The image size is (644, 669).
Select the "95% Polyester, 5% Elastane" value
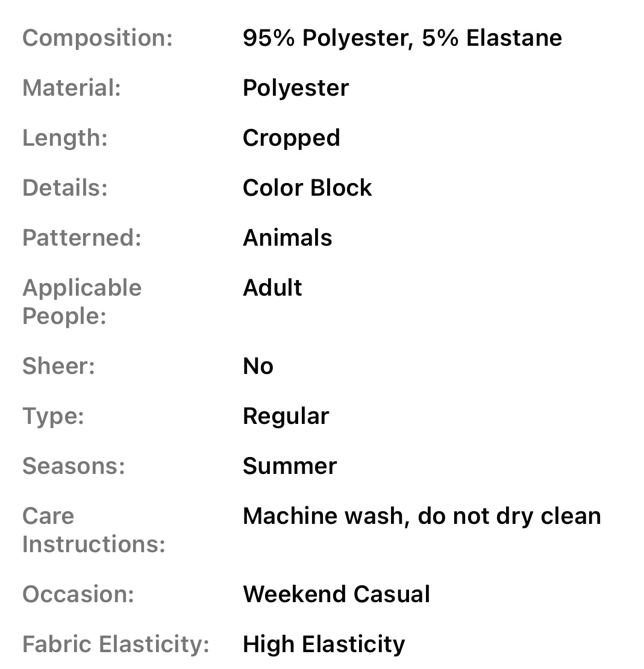point(402,38)
